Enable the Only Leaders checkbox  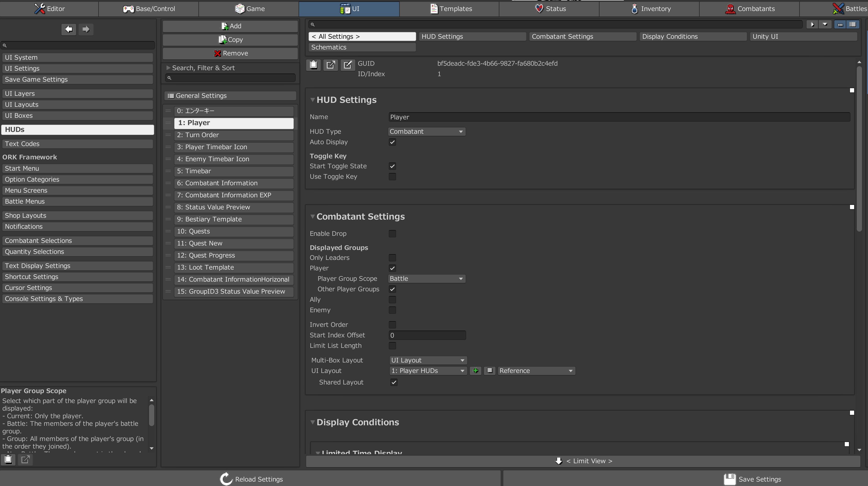(392, 258)
